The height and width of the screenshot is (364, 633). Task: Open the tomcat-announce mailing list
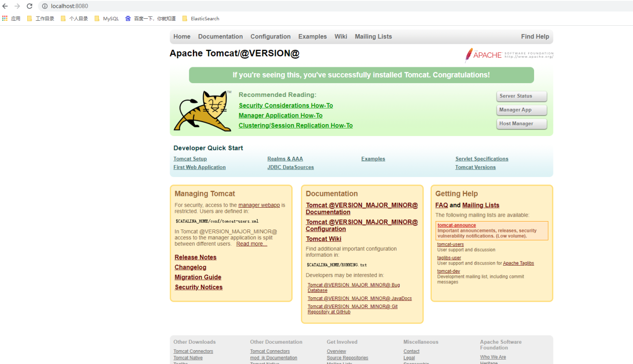tap(456, 225)
